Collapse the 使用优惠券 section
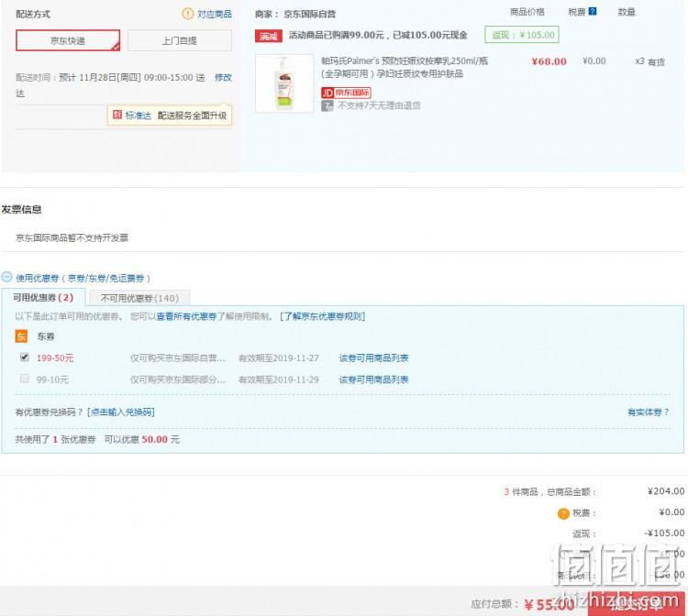The image size is (688, 616). coord(6,277)
